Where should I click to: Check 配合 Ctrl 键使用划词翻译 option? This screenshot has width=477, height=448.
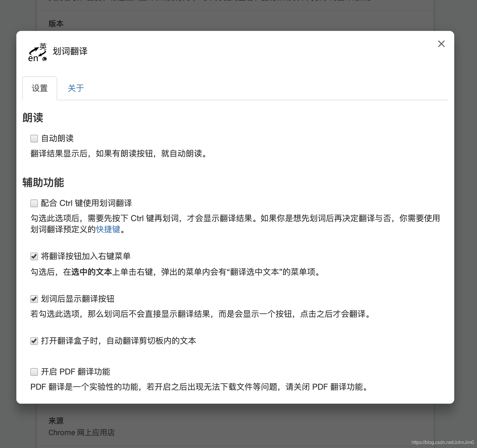(x=34, y=203)
